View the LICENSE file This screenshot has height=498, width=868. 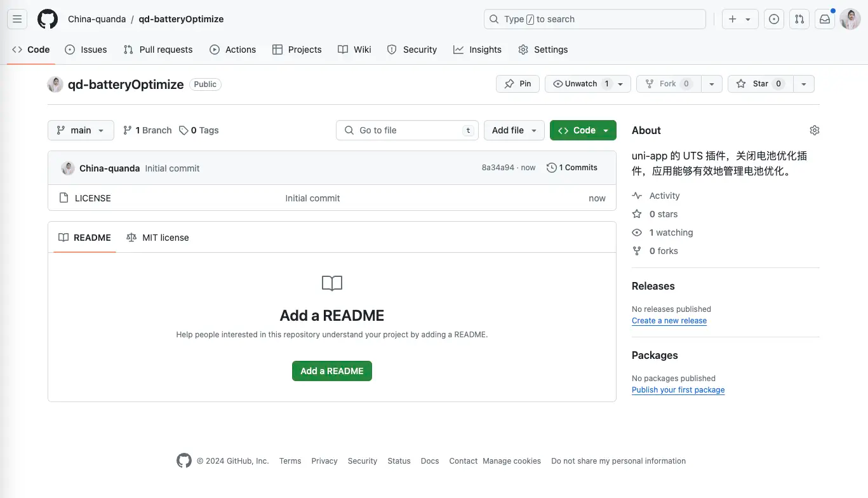click(93, 198)
